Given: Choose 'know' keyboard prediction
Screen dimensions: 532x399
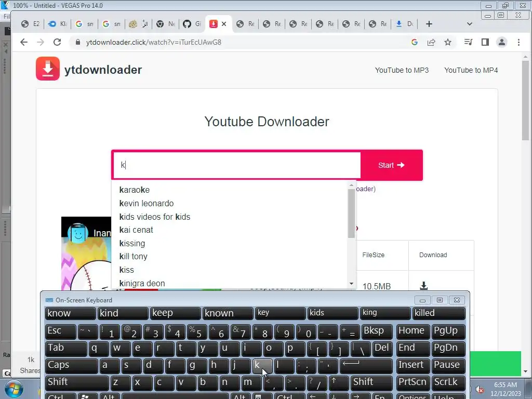Looking at the screenshot, I should pyautogui.click(x=70, y=313).
